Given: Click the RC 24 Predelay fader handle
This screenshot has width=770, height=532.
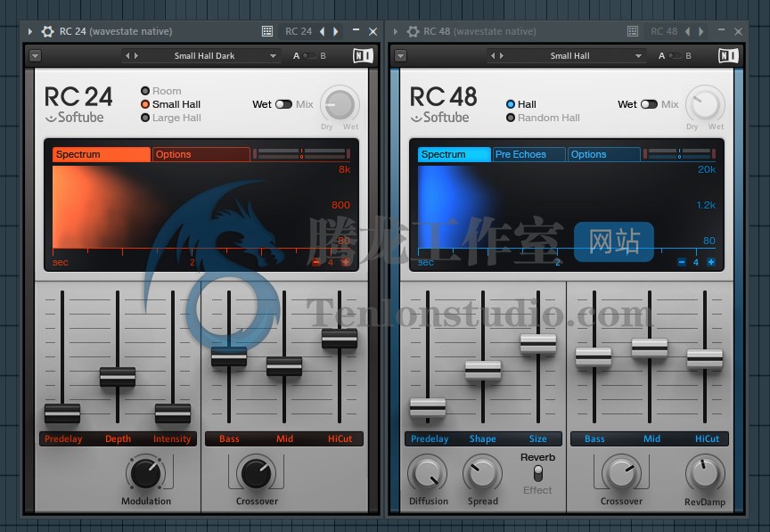Looking at the screenshot, I should [x=62, y=413].
